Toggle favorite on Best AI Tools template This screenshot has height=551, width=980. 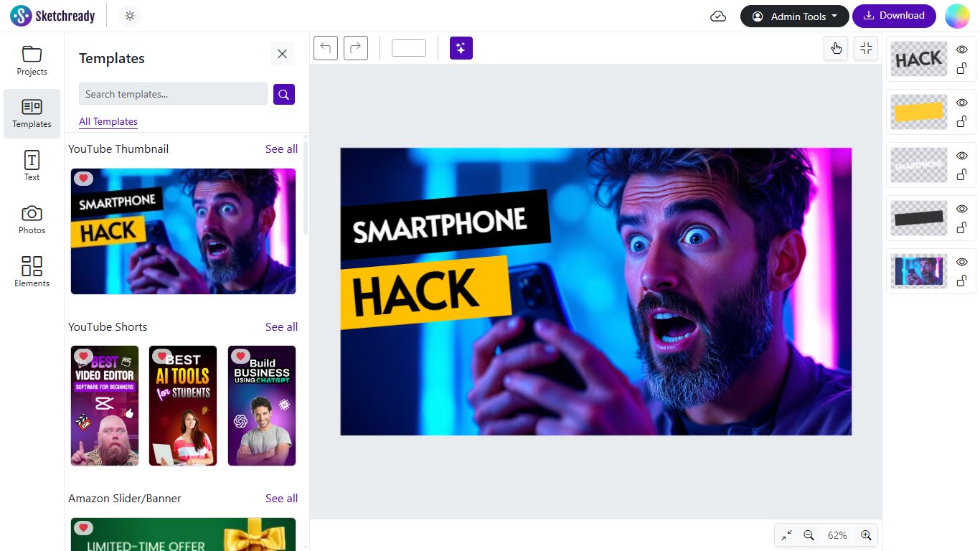coord(162,356)
